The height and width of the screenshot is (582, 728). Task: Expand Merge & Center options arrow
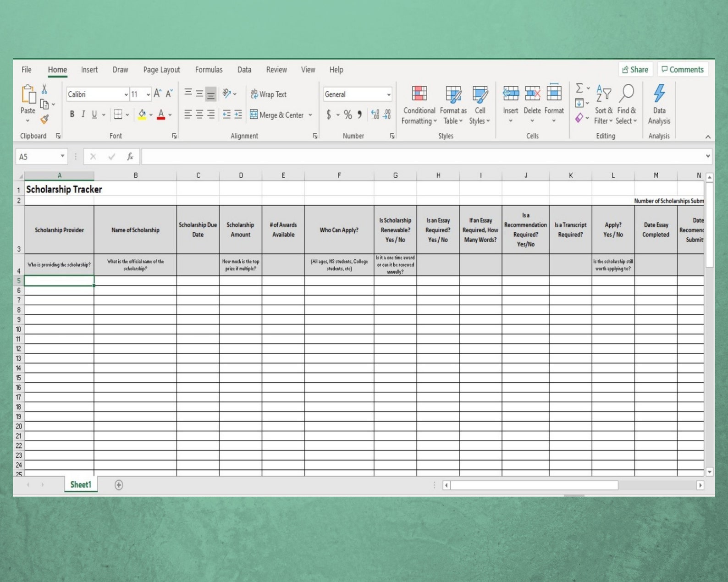point(310,115)
